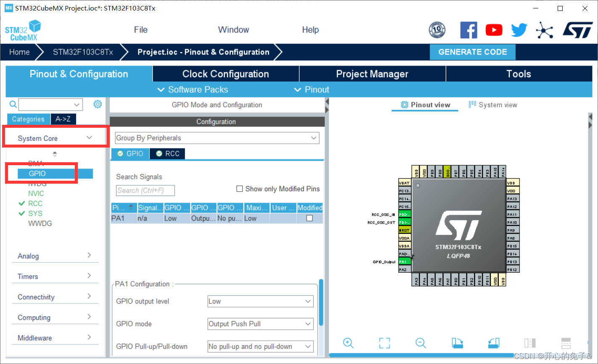Viewport: 598px width, 364px height.
Task: Rotate the chip counter-clockwise
Action: (493, 343)
